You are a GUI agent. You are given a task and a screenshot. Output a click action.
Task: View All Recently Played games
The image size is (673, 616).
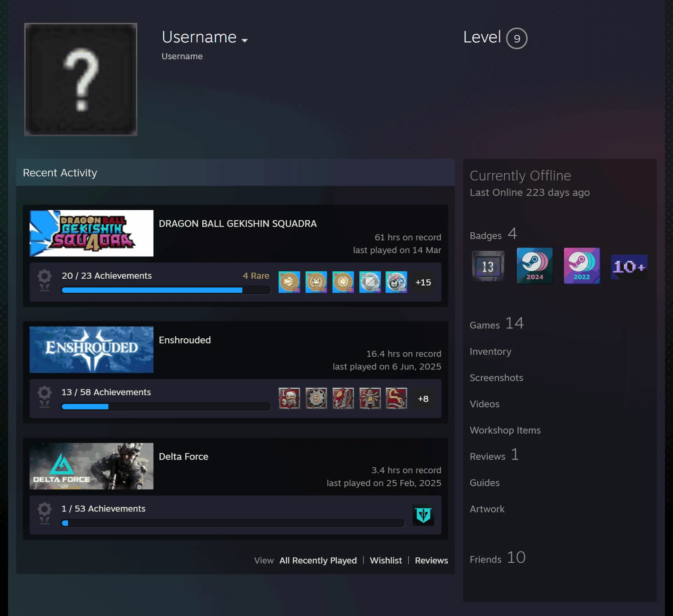pos(318,560)
